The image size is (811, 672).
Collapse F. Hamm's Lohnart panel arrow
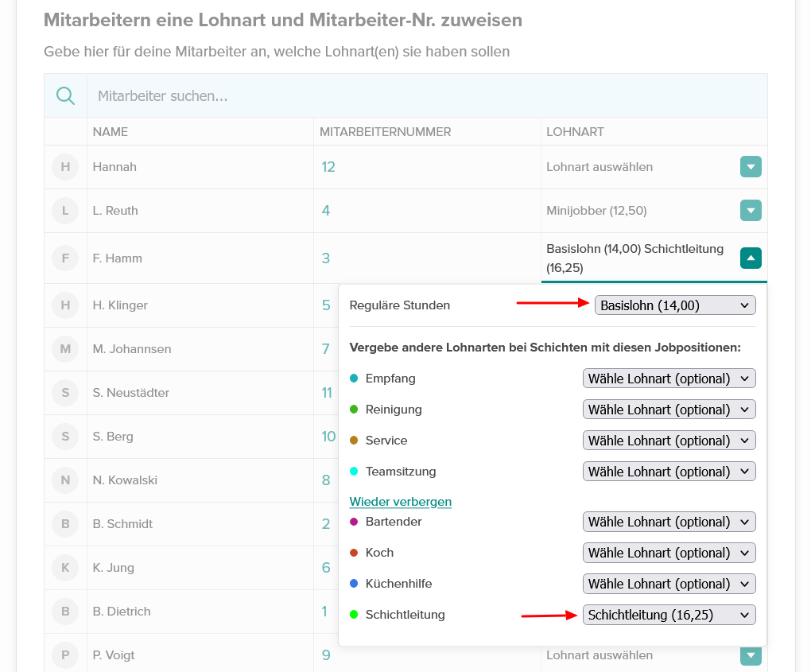751,258
